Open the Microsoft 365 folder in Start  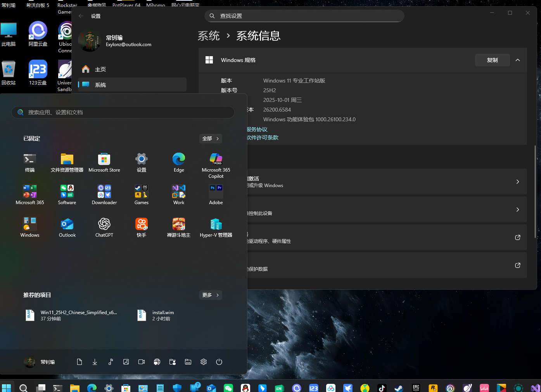[x=30, y=195]
